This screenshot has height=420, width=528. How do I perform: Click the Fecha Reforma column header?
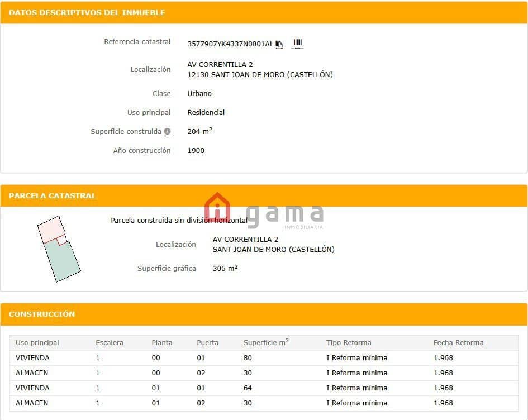[458, 343]
